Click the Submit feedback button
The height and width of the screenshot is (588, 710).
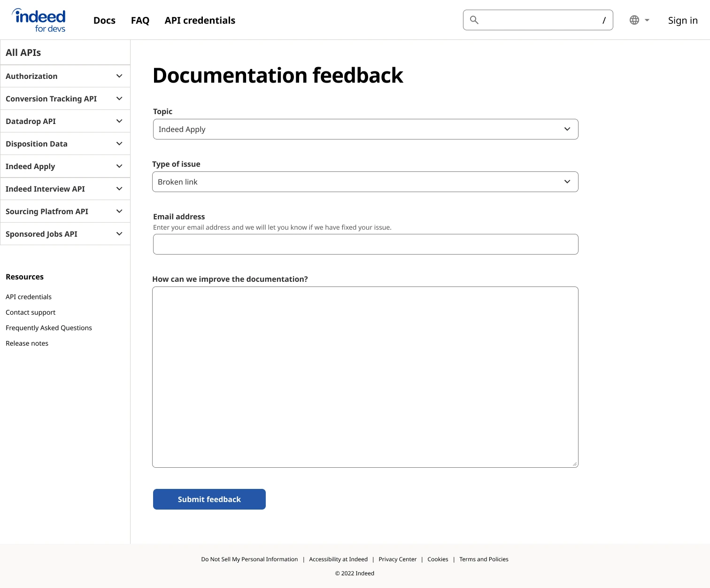tap(209, 499)
